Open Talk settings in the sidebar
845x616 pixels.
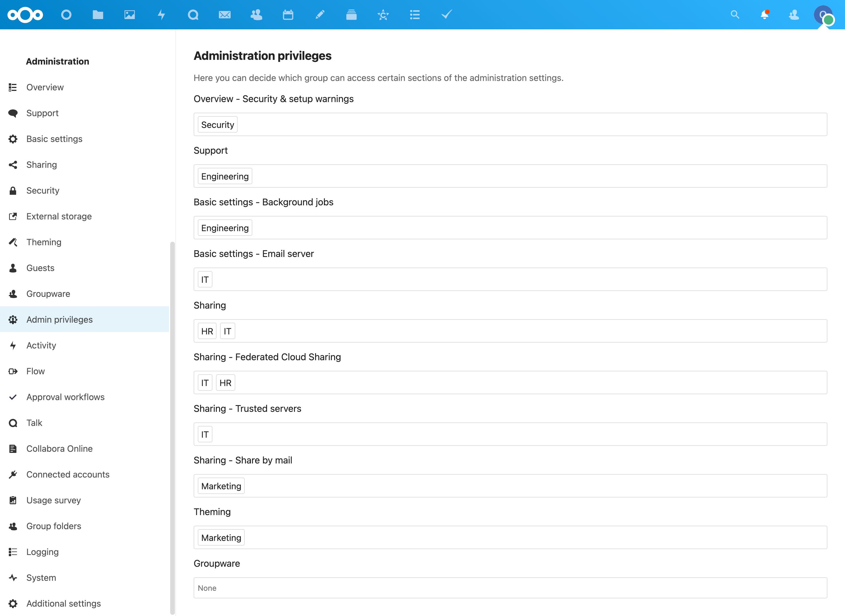pos(85,423)
